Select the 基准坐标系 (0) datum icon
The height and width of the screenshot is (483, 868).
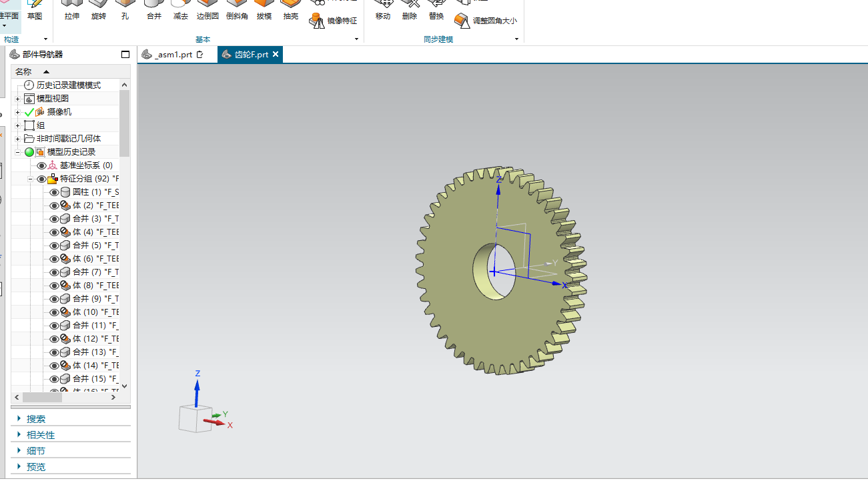click(53, 165)
